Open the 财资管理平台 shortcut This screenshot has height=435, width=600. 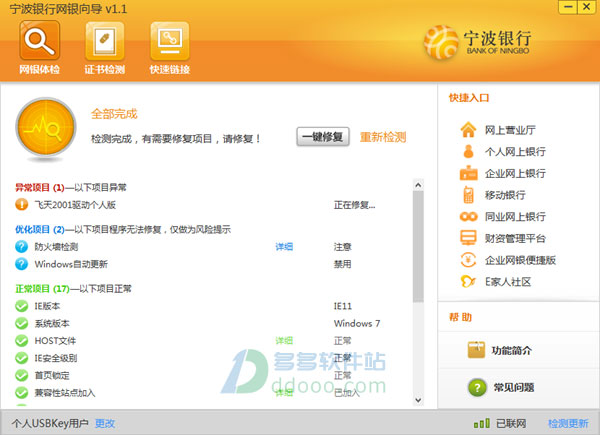tap(515, 238)
